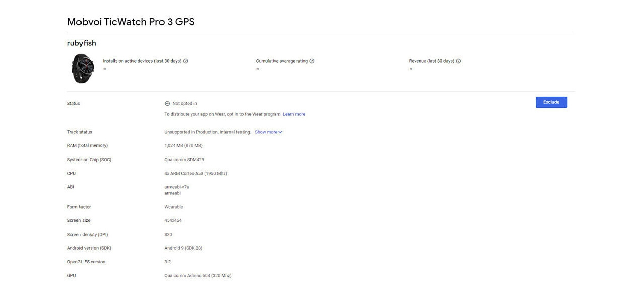Click the Cumulative average rating label
Image resolution: width=644 pixels, height=297 pixels.
[x=282, y=61]
